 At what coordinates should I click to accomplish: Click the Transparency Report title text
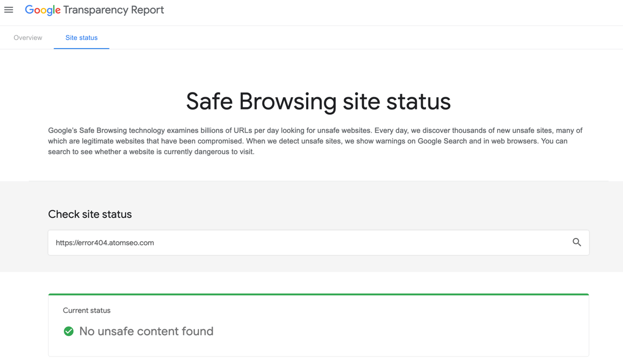(114, 10)
